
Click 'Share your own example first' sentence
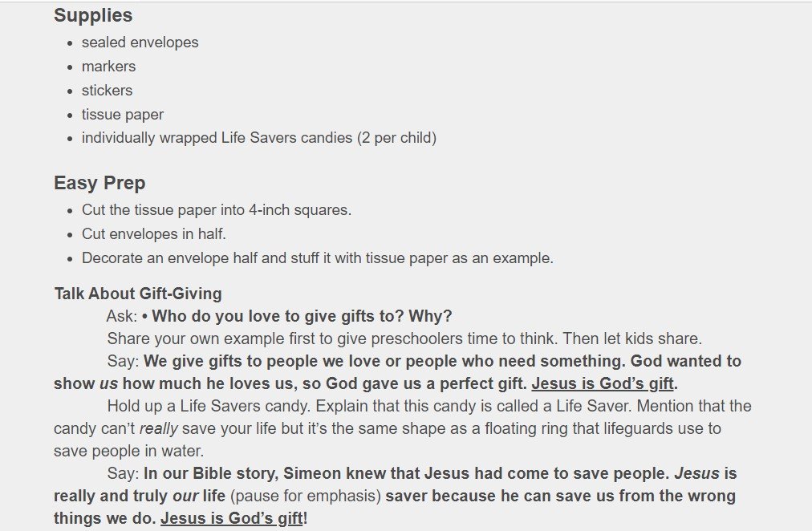pos(404,338)
